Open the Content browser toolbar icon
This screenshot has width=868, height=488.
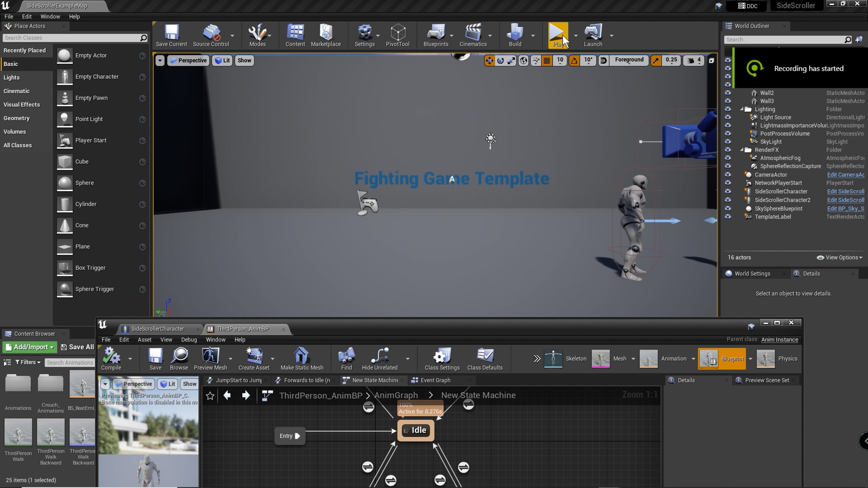point(295,35)
